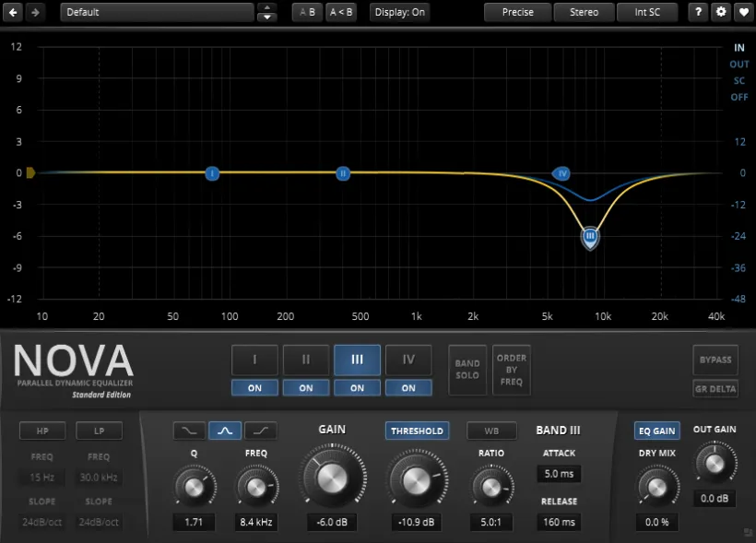Select bell filter shape icon
Viewport: 756px width, 543px height.
[225, 431]
